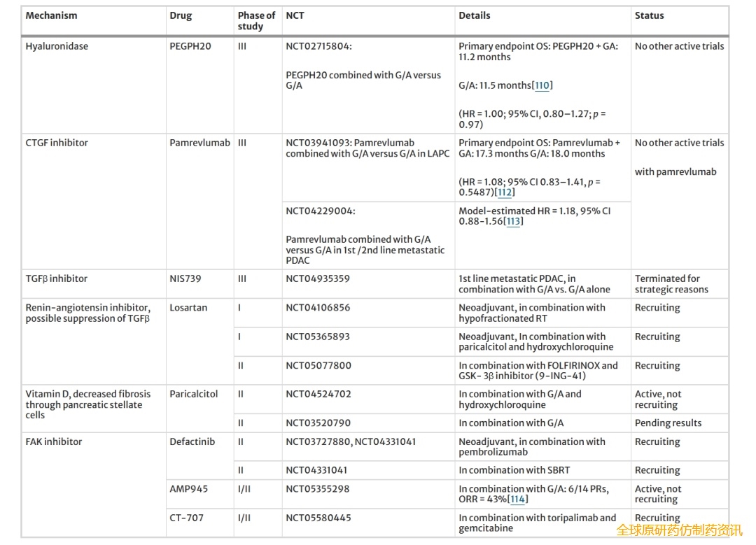The height and width of the screenshot is (545, 756).
Task: Click the PEGPH20 drug cell
Action: [x=190, y=46]
